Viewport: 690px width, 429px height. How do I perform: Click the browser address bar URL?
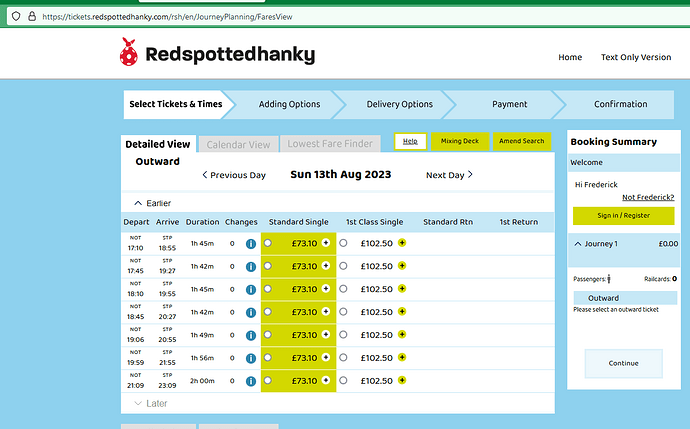click(167, 17)
